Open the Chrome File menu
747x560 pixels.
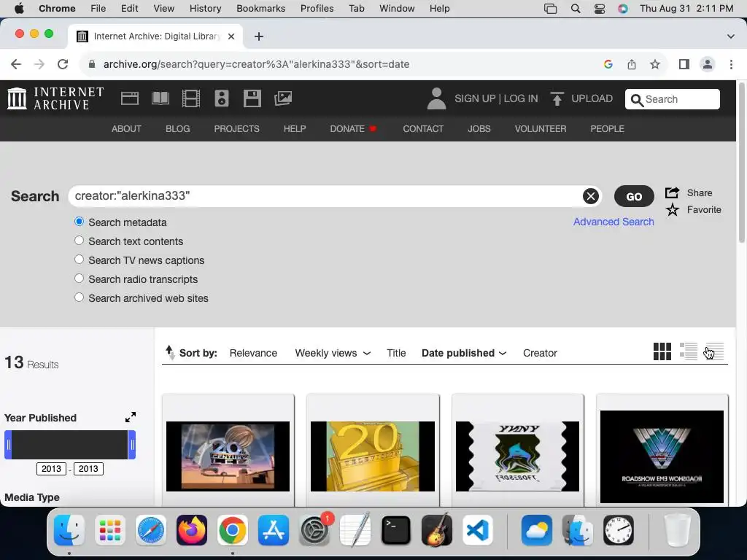(98, 8)
